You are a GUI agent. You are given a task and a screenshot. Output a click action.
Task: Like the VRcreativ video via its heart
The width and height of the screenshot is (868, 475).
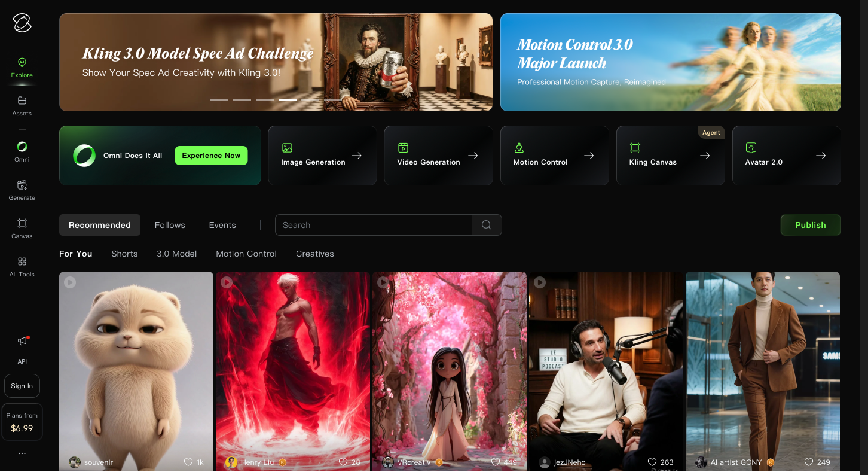496,462
